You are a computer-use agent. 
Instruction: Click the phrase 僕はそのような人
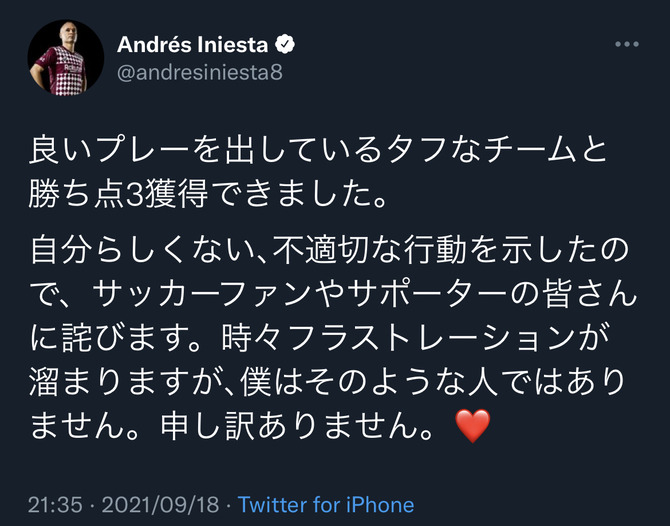tap(369, 382)
